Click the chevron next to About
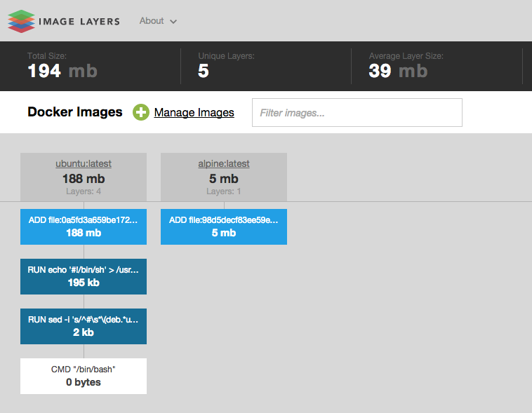532x413 pixels. [x=173, y=22]
